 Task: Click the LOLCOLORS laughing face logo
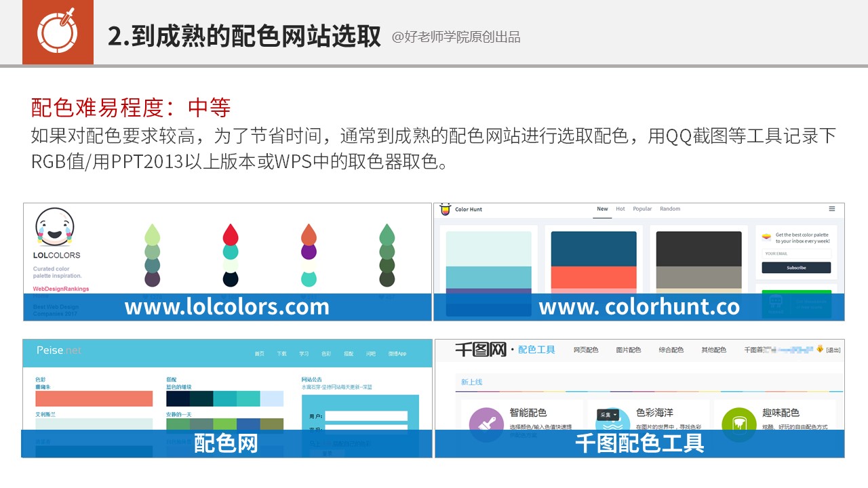54,227
